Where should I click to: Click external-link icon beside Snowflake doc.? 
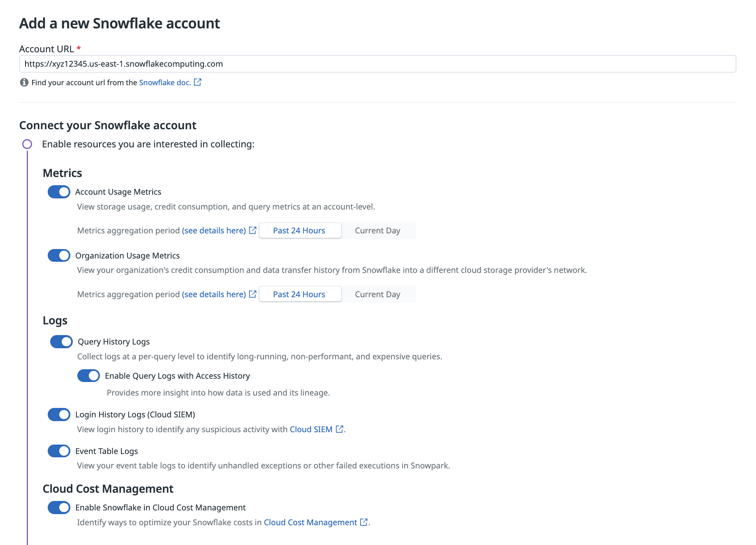pos(197,82)
